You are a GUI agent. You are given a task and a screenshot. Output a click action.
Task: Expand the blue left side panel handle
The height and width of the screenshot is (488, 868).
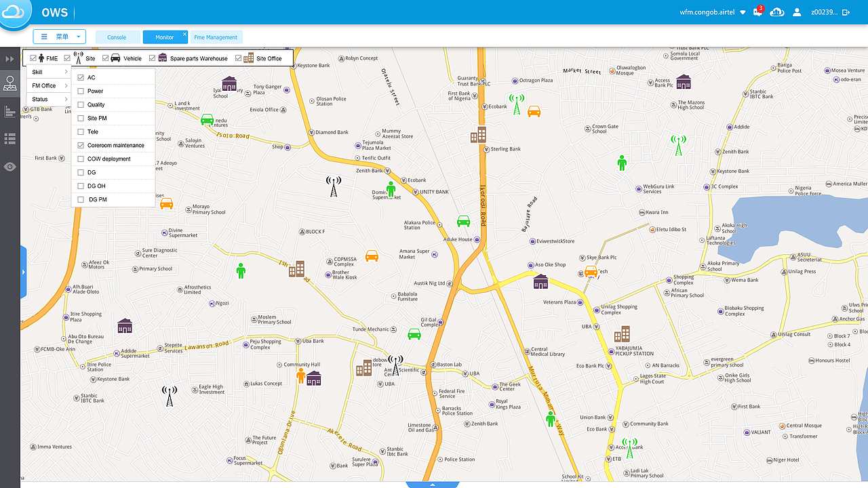[x=23, y=272]
